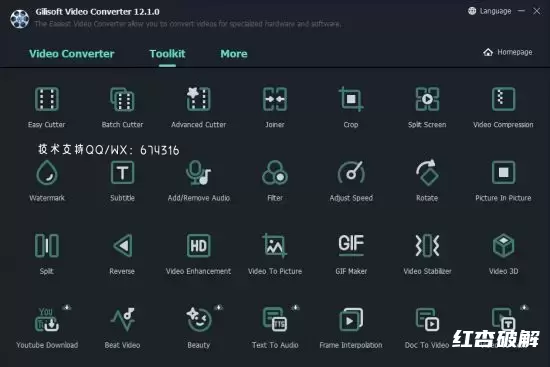Open the More tab

[234, 54]
